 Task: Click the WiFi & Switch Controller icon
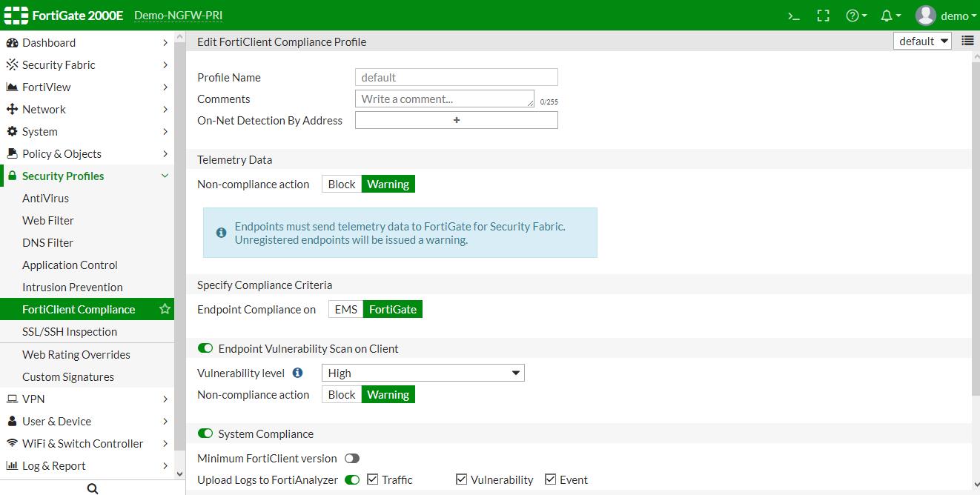coord(12,444)
